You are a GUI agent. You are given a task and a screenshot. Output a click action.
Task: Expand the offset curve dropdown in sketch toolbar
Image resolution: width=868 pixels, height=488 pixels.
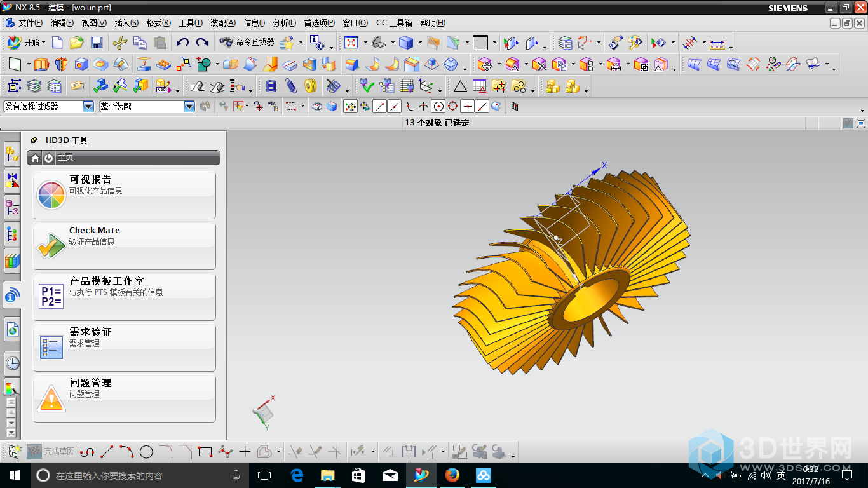click(x=279, y=452)
